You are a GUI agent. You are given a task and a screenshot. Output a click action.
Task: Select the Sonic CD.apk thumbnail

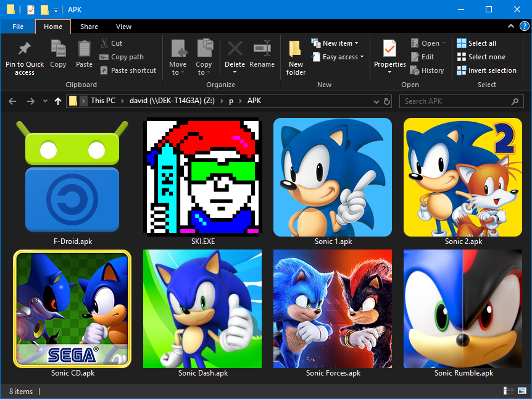coord(72,309)
